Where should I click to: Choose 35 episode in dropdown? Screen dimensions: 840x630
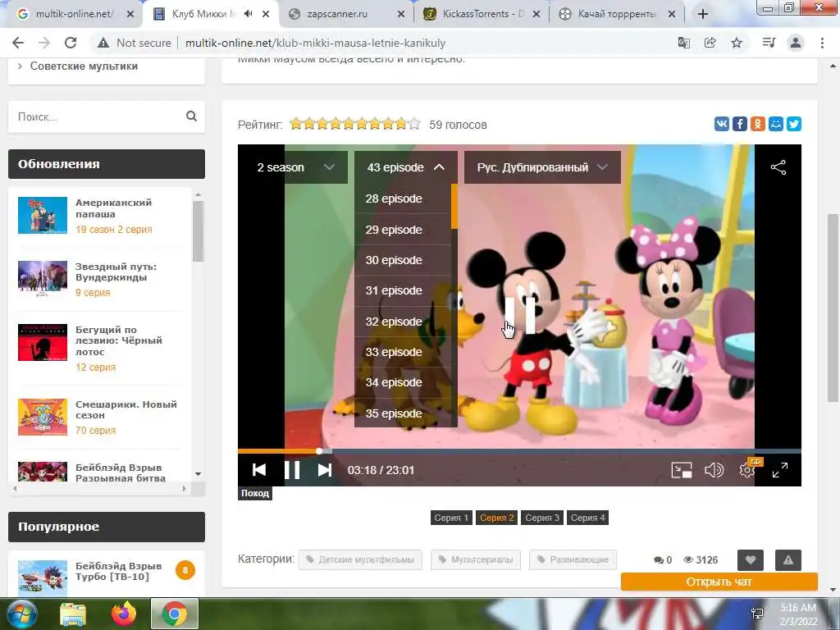pyautogui.click(x=402, y=413)
